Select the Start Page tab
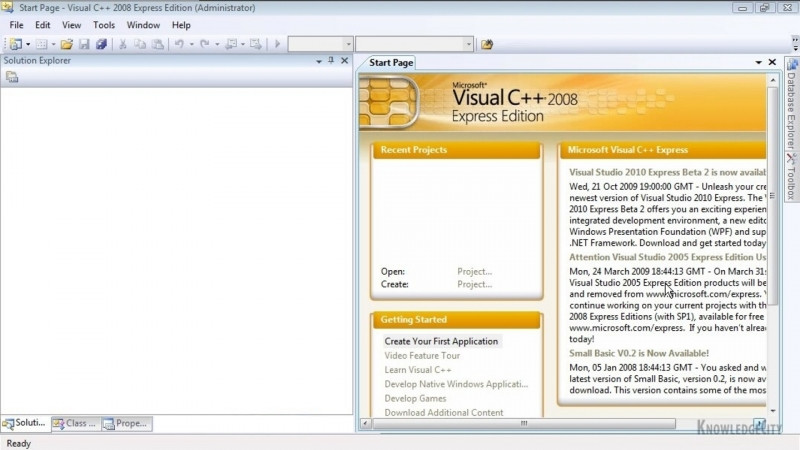The width and height of the screenshot is (800, 450). pyautogui.click(x=391, y=63)
